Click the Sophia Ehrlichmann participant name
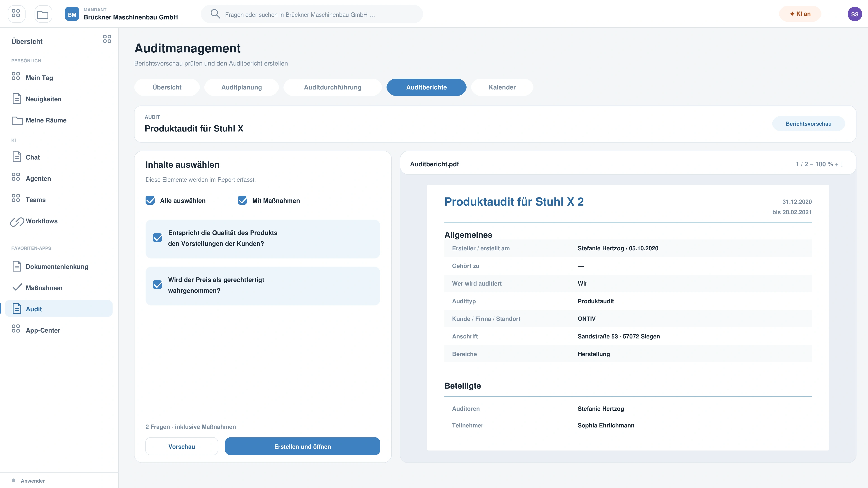Screen dimensions: 868x488 click(x=606, y=425)
